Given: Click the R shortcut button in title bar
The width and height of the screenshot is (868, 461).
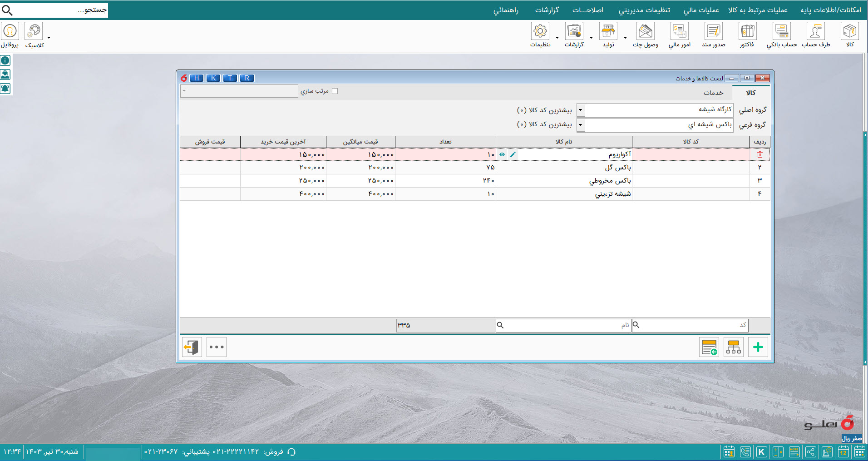Looking at the screenshot, I should click(247, 78).
